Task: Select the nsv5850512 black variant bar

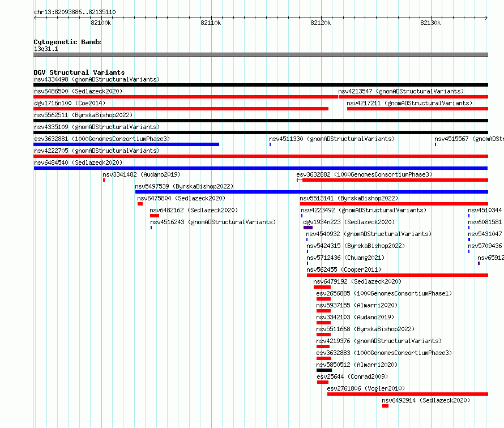Action: coord(324,370)
